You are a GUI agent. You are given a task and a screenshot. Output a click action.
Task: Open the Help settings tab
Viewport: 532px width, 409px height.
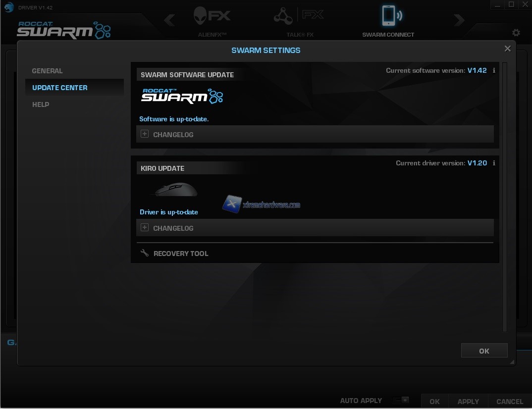click(x=41, y=104)
